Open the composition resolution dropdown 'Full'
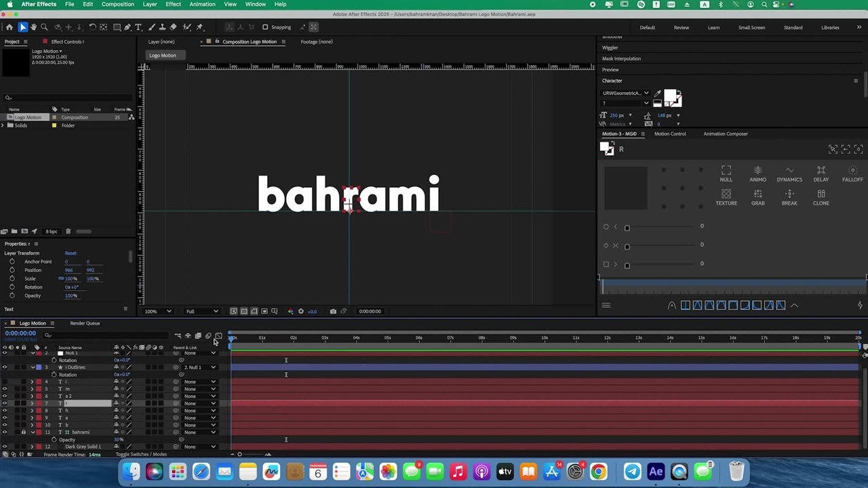 coord(202,311)
